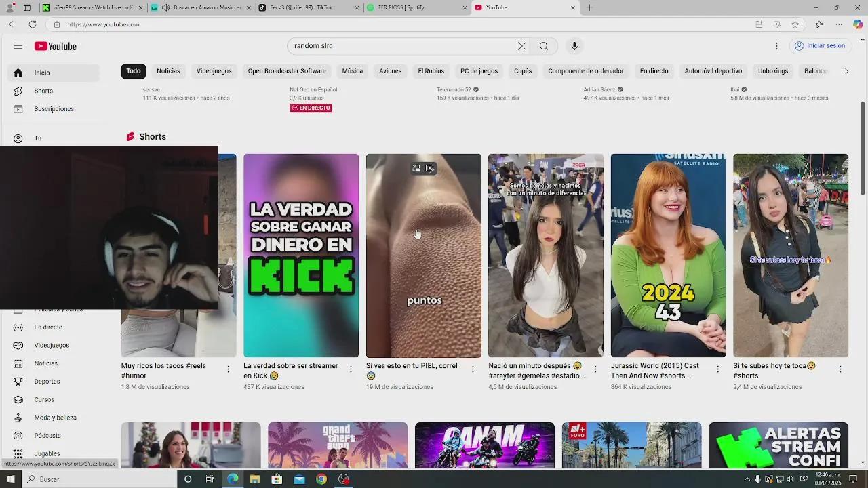Image resolution: width=868 pixels, height=488 pixels.
Task: Open File Explorer from taskbar
Action: coord(255,479)
